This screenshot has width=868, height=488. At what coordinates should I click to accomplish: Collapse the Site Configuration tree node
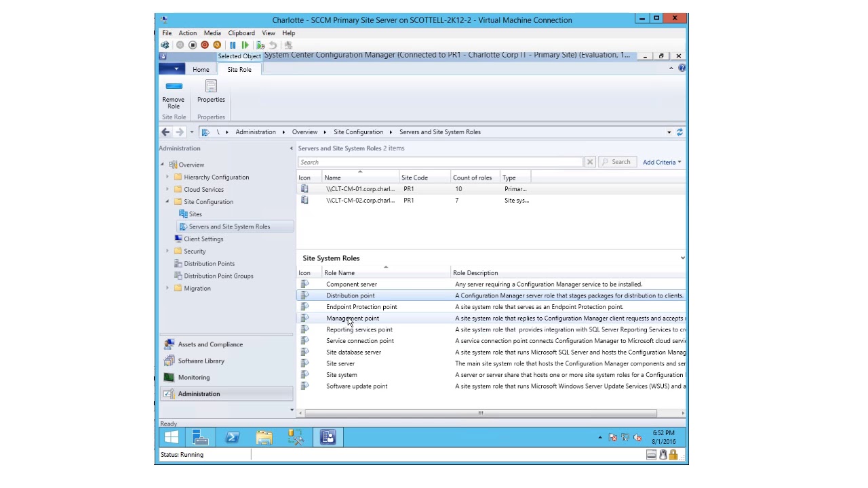167,202
